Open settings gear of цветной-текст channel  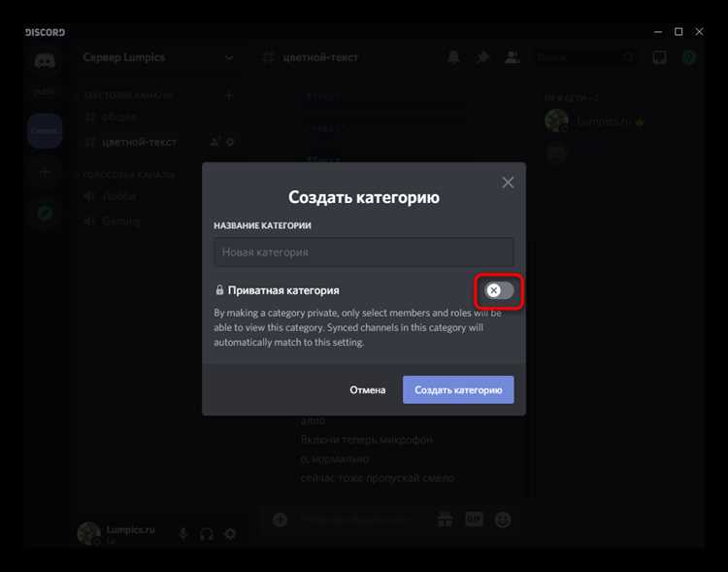point(230,142)
